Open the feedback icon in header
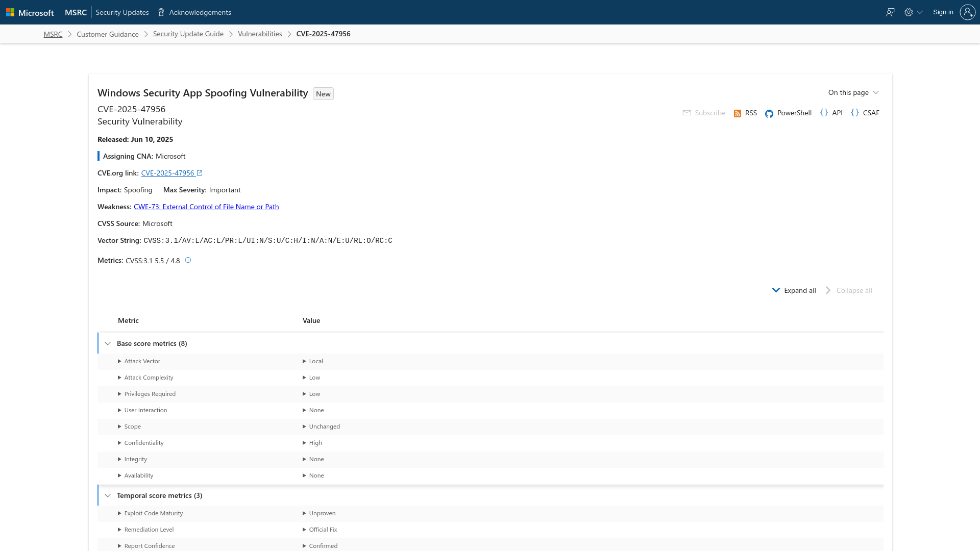The height and width of the screenshot is (551, 980). (890, 12)
